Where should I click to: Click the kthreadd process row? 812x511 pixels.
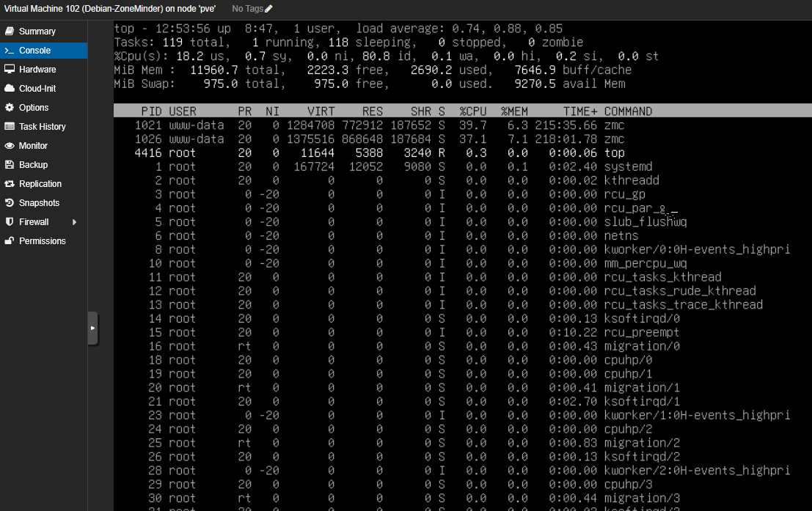pyautogui.click(x=407, y=180)
